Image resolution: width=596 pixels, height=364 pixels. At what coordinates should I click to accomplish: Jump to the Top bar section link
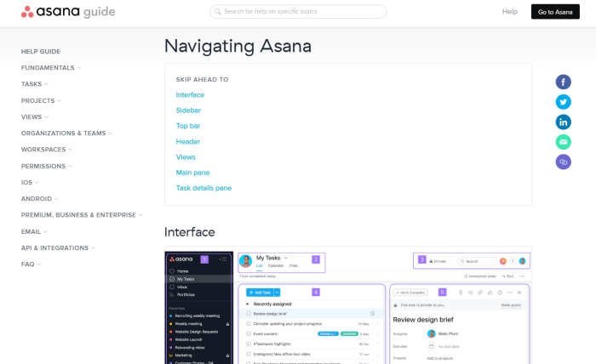(188, 126)
